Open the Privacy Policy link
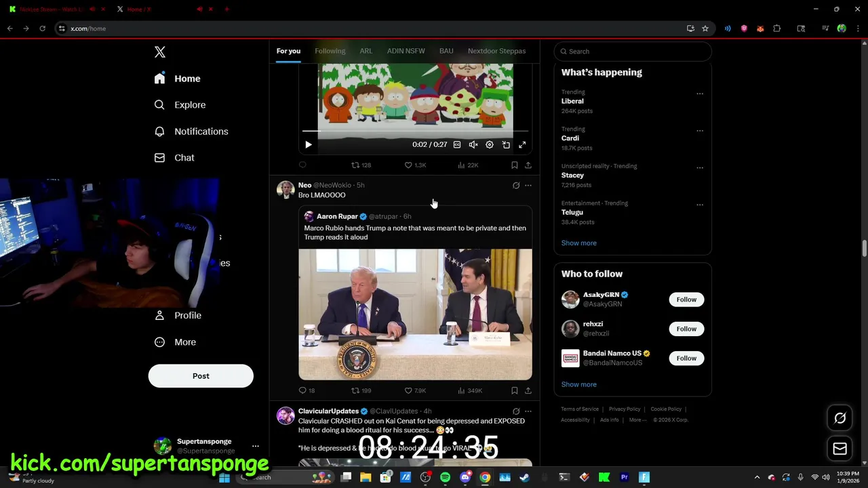This screenshot has width=868, height=488. (625, 409)
